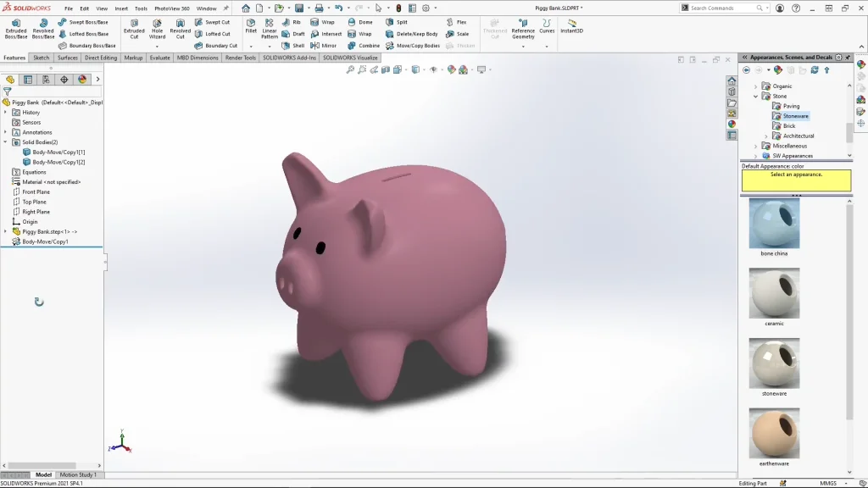Collapse the Solid Bodies(2) tree node
This screenshot has width=868, height=488.
click(x=5, y=142)
